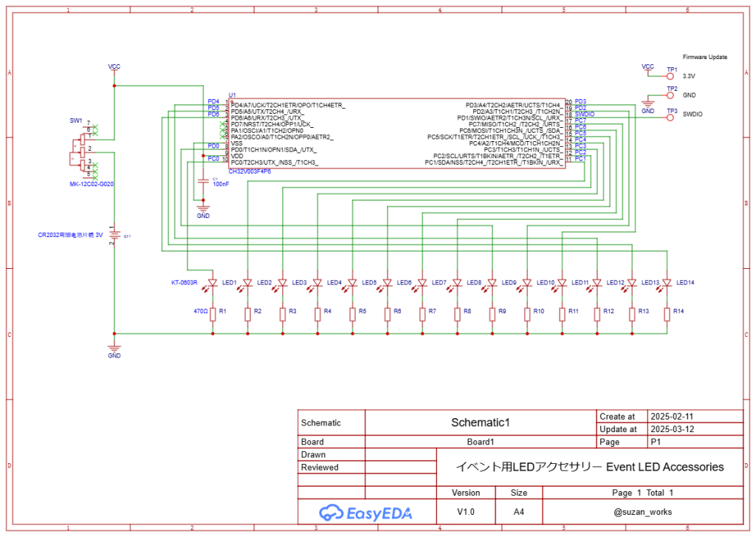Click the Reviewed field label
This screenshot has height=537, width=756.
coord(320,468)
